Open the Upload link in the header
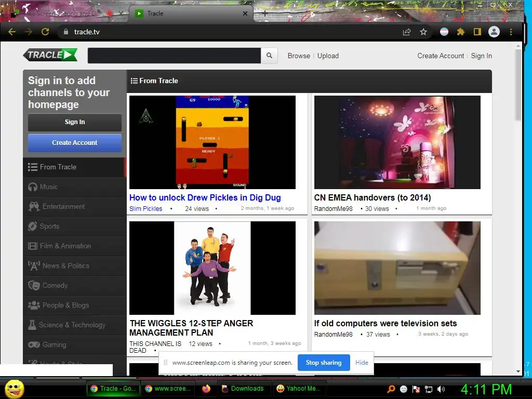Viewport: 532px width, 399px height. (x=328, y=56)
